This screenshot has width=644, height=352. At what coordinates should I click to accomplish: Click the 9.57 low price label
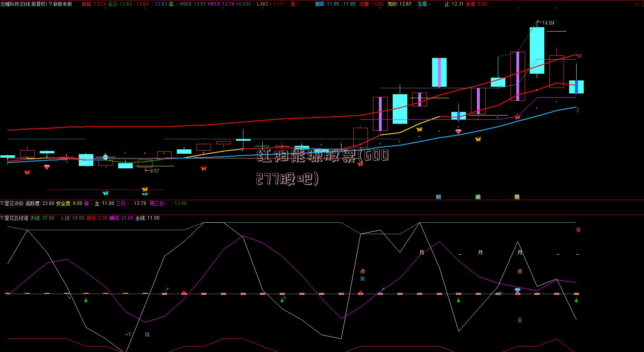(x=155, y=171)
